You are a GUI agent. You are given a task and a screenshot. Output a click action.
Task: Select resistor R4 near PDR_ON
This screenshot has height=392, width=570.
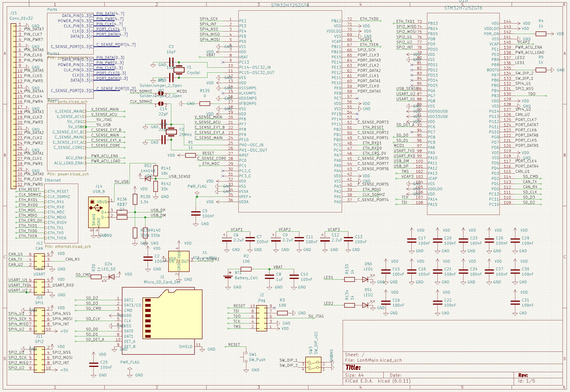pyautogui.click(x=541, y=34)
